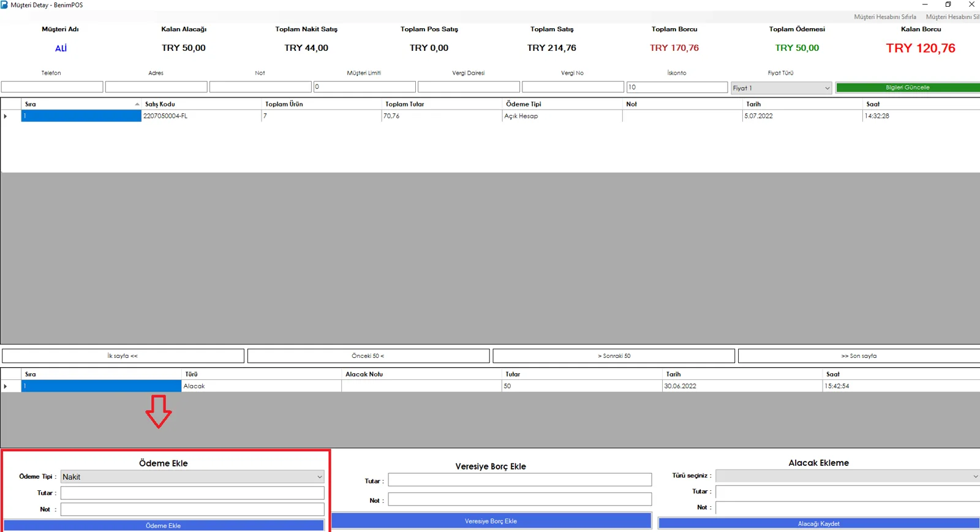Viewport: 980px width, 532px height.
Task: Click the 70,76 total amount cell
Action: [442, 116]
